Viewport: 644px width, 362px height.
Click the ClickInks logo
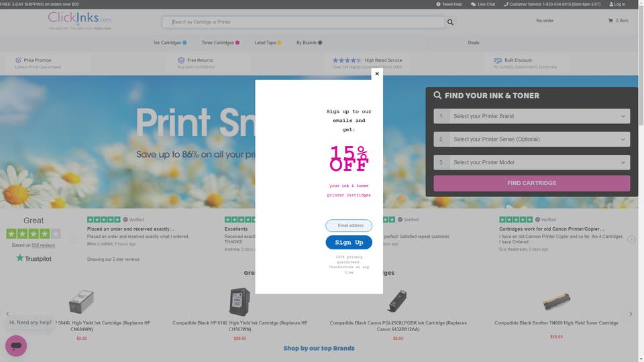coord(79,21)
